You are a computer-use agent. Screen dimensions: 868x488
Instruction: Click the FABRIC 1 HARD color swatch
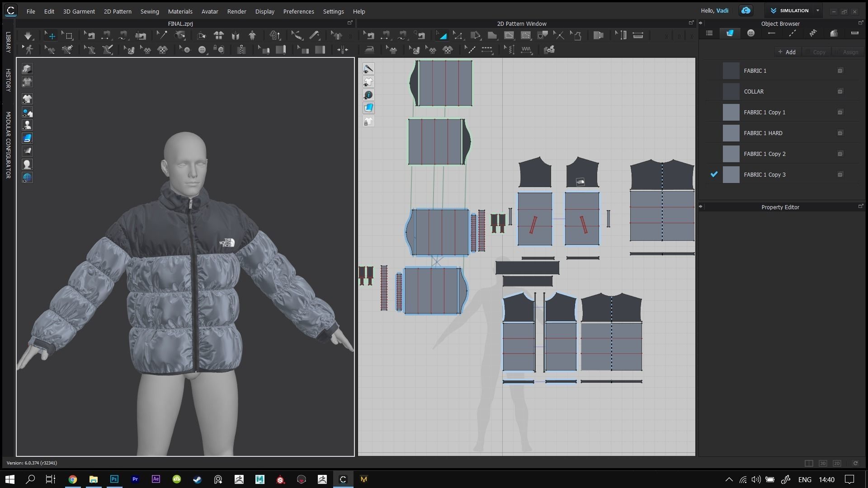731,133
